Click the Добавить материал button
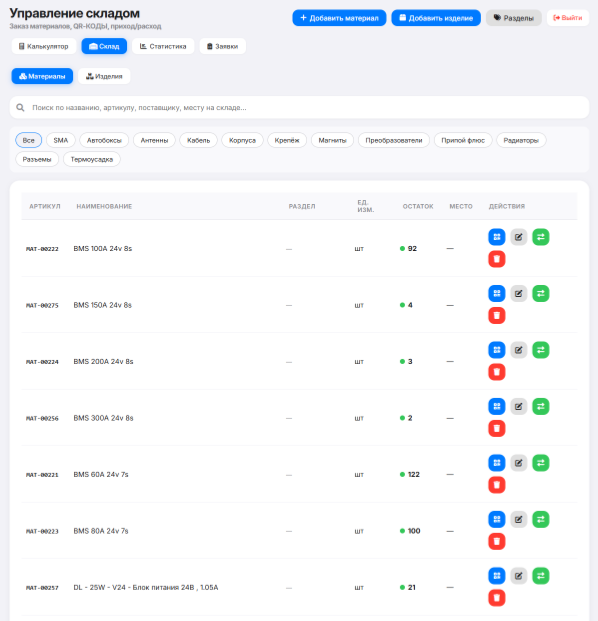This screenshot has width=598, height=621. point(339,18)
